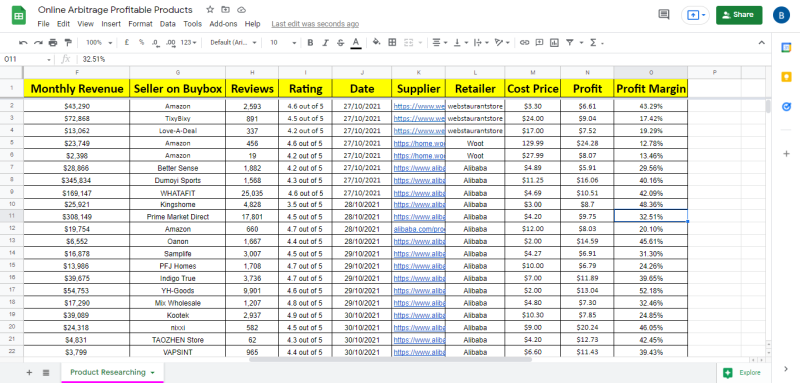Image resolution: width=800 pixels, height=383 pixels.
Task: Hide the menus with collapse arrow
Action: click(761, 43)
